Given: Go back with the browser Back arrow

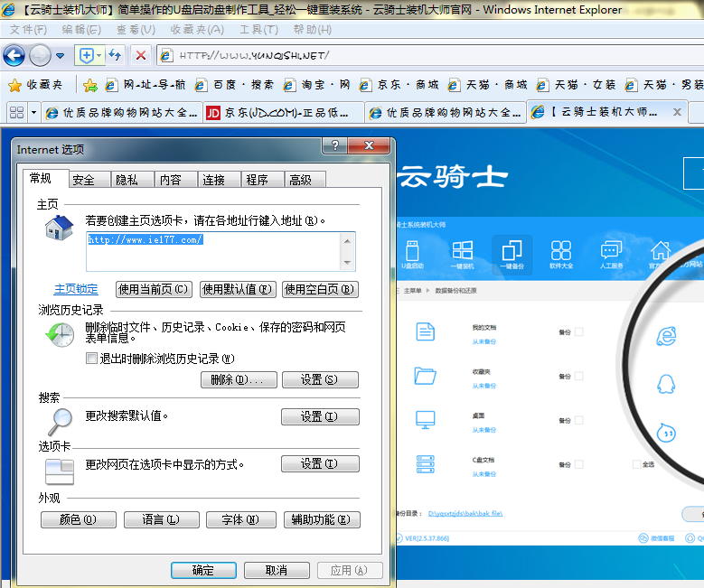Looking at the screenshot, I should coord(14,56).
